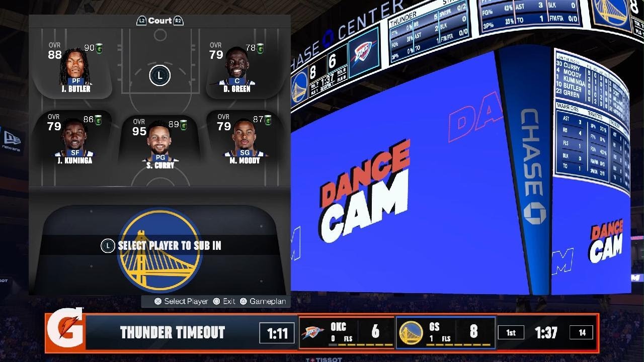Click the GS team abbreviation
Viewport: 644px width, 362px height.
click(434, 327)
